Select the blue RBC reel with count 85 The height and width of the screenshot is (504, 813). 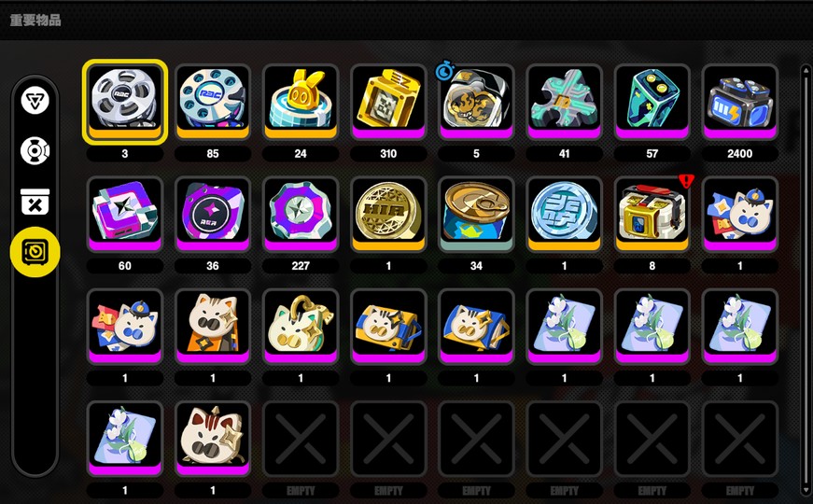(x=213, y=102)
